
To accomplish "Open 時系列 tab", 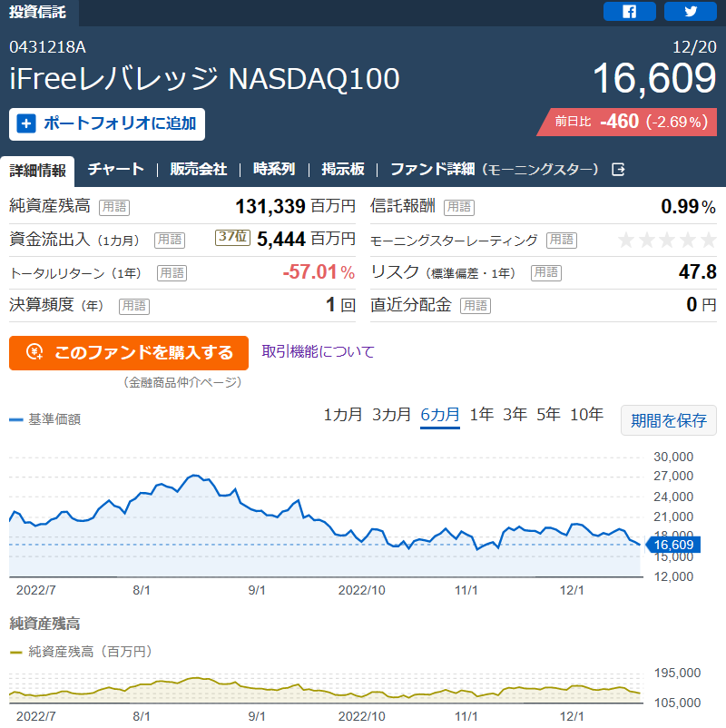I will point(274,170).
